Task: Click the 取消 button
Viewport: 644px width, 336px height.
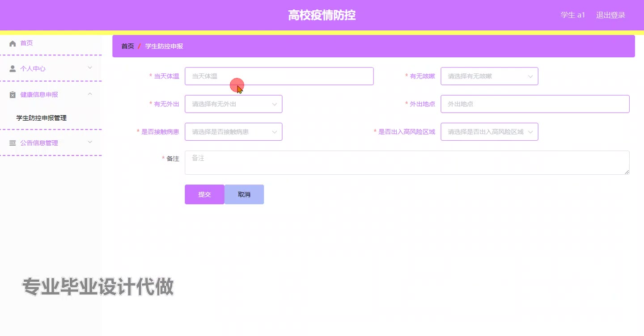Action: (x=244, y=194)
